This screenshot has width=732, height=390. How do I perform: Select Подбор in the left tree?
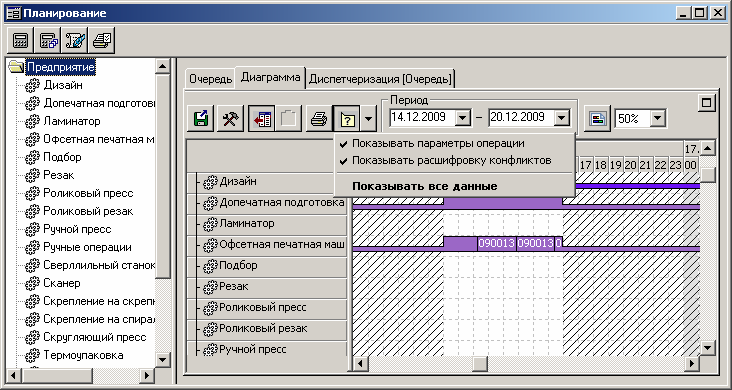pos(62,157)
